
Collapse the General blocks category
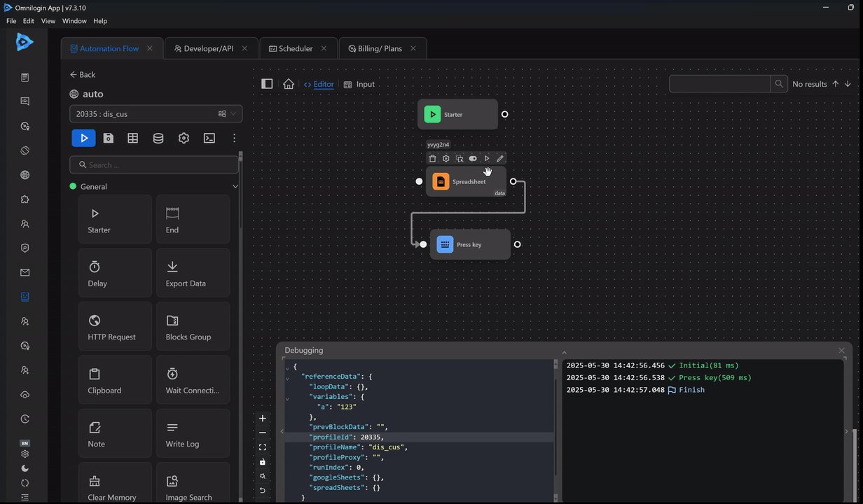tap(235, 187)
